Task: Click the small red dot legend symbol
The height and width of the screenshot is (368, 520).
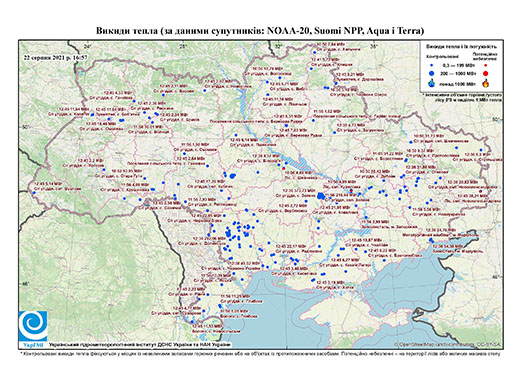Action: coord(486,65)
